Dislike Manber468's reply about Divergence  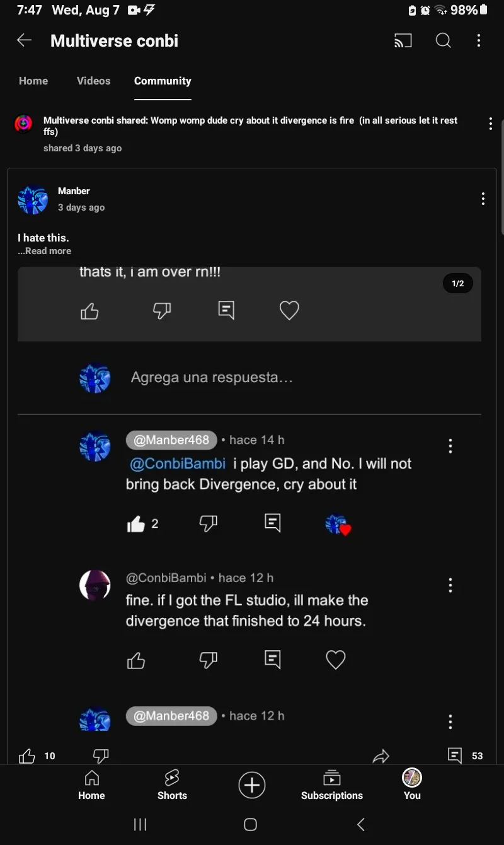(x=208, y=523)
